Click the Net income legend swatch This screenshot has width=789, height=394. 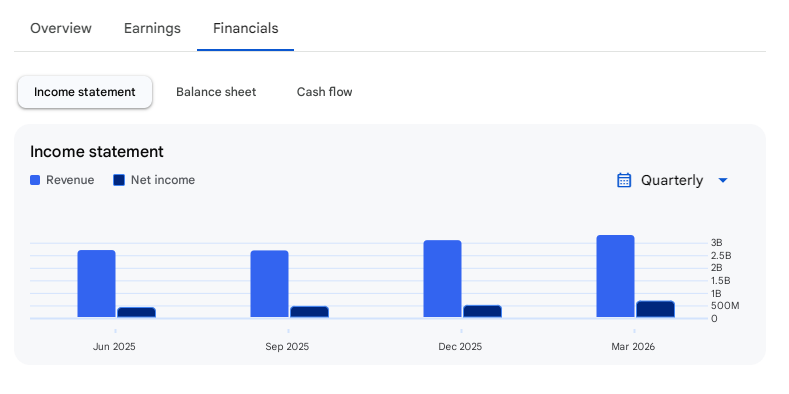click(119, 180)
